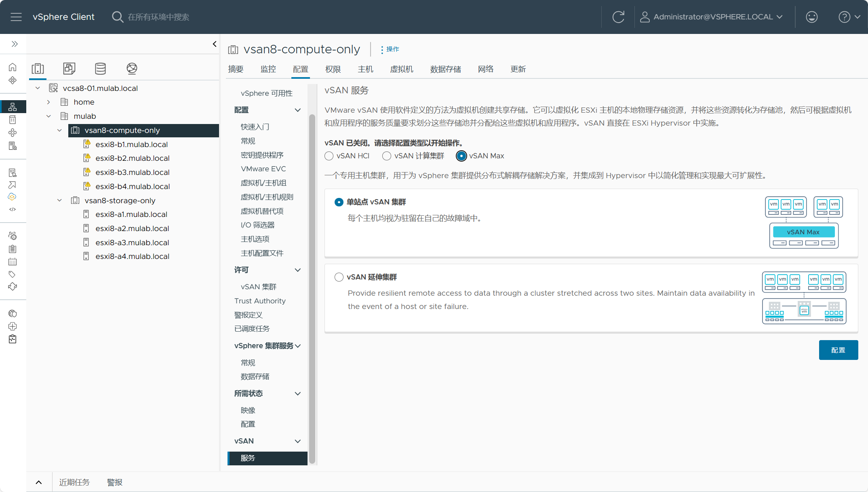Select the Inventory sidebar icon
Image resolution: width=868 pixels, height=492 pixels.
point(13,107)
